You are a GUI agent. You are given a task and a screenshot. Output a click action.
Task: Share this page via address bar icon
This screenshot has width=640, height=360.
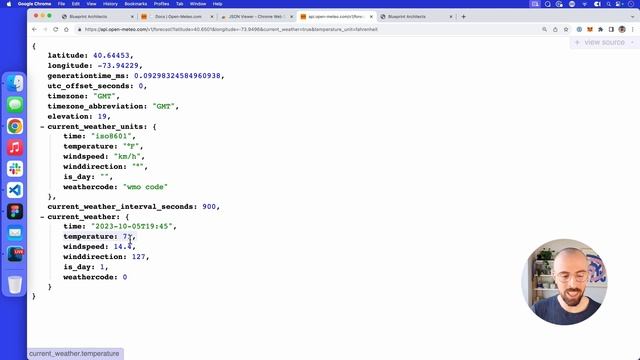pyautogui.click(x=555, y=29)
